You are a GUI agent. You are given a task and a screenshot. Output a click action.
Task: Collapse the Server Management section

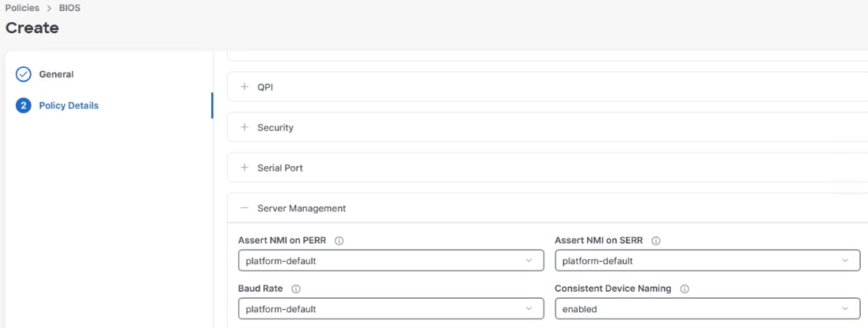[x=244, y=208]
